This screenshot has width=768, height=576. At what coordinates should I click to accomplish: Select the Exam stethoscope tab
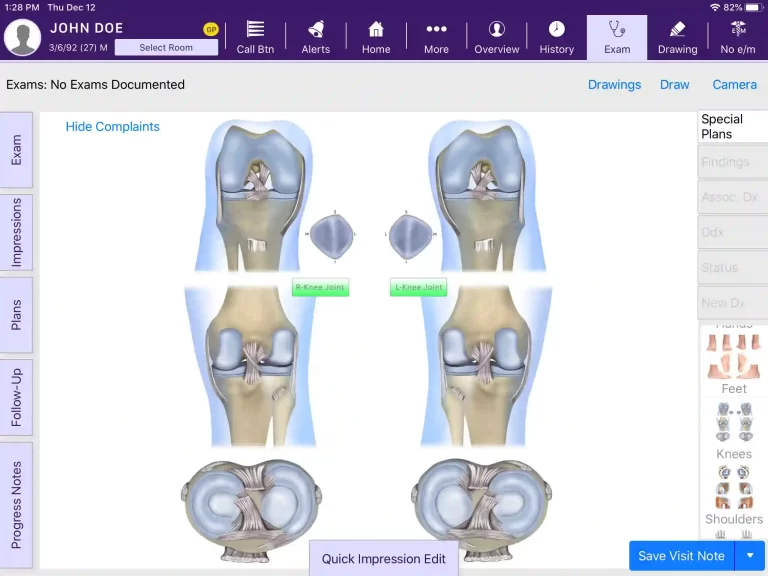pyautogui.click(x=617, y=37)
